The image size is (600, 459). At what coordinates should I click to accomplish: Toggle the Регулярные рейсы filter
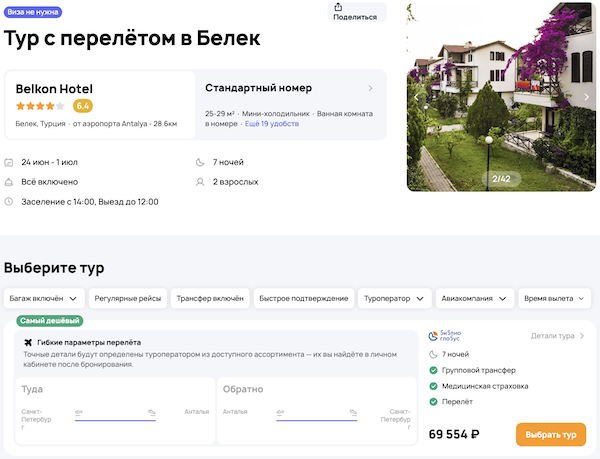click(x=127, y=298)
